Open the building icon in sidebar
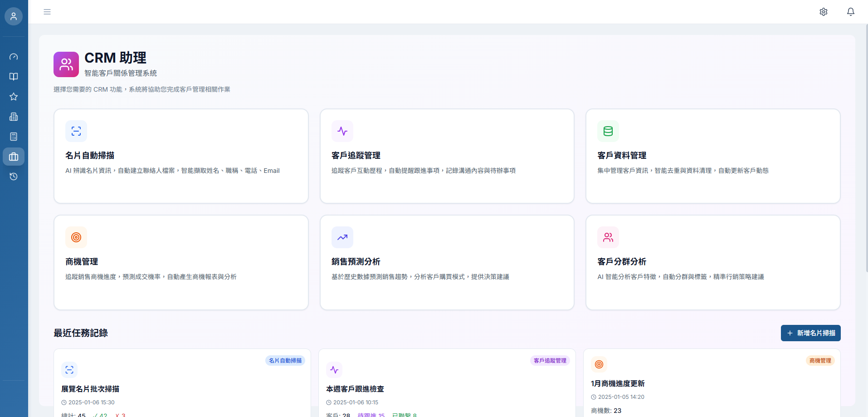The width and height of the screenshot is (868, 417). click(x=14, y=117)
